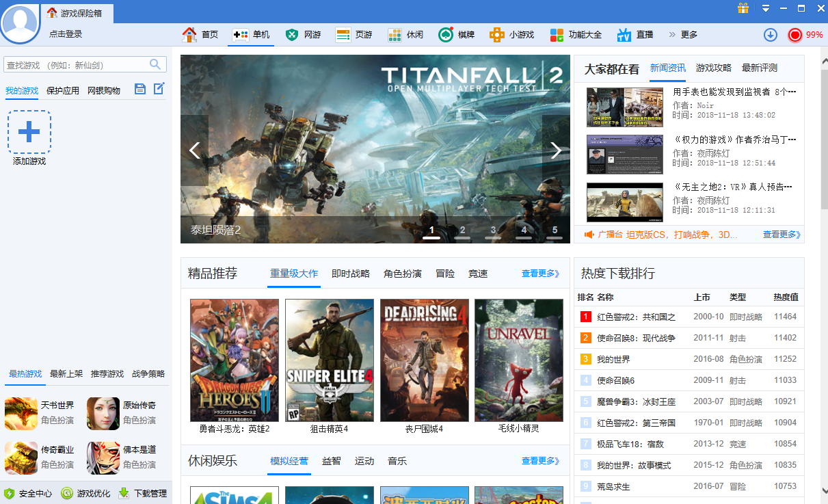
Task: Select the 推荐游戏 sidebar tab
Action: pos(107,374)
